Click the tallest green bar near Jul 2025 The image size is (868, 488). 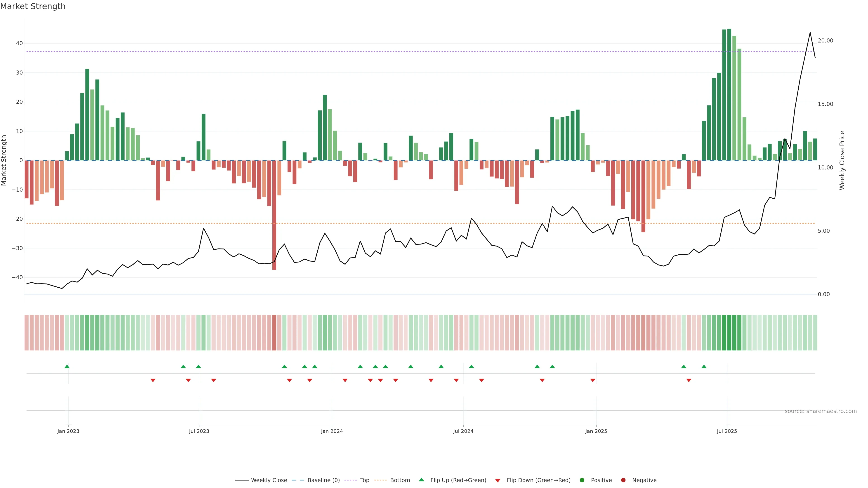tap(729, 94)
